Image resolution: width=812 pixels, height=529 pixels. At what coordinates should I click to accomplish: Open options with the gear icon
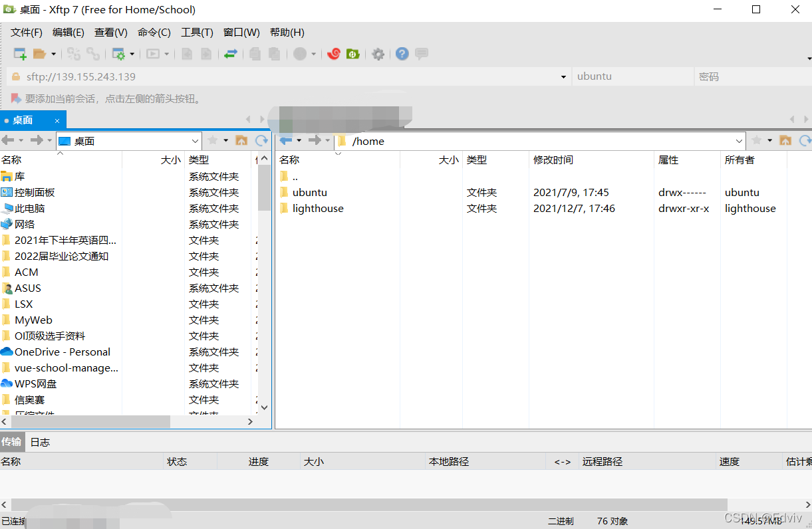[x=378, y=54]
